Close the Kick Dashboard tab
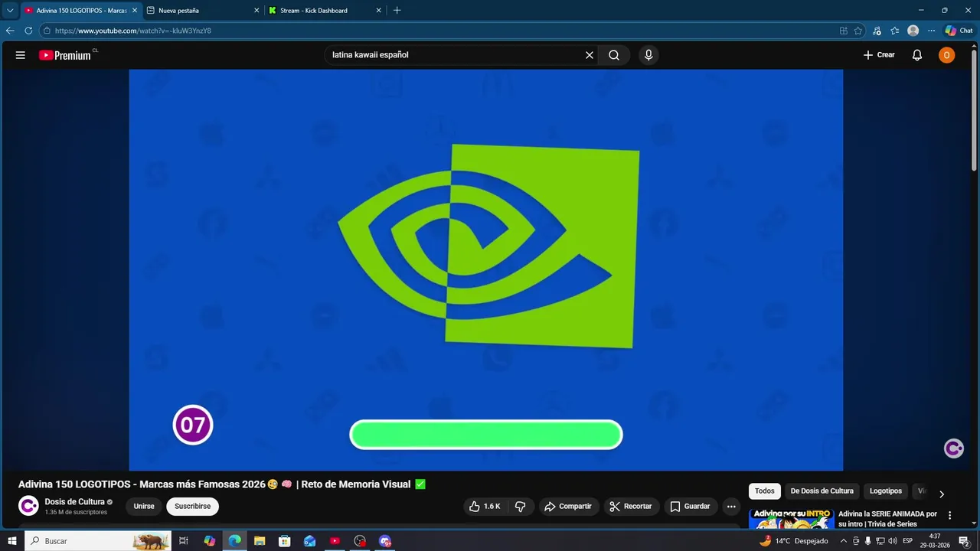Viewport: 980px width, 551px height. coord(379,11)
